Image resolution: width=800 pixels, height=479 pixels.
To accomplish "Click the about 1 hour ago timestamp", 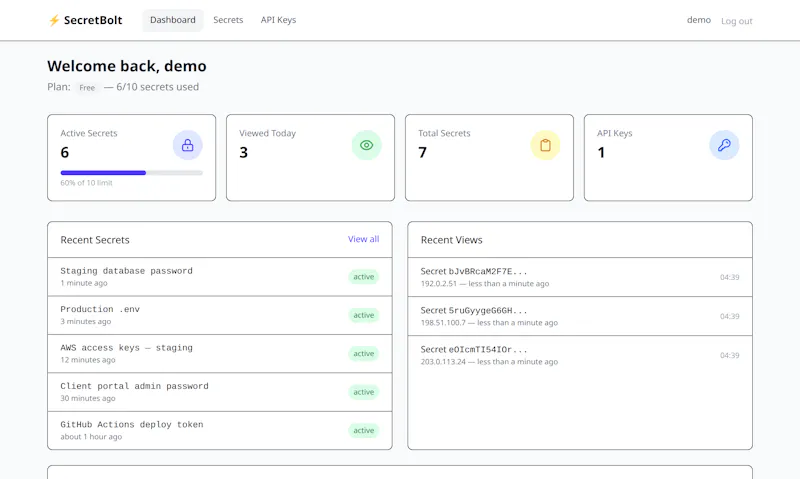I will point(91,437).
